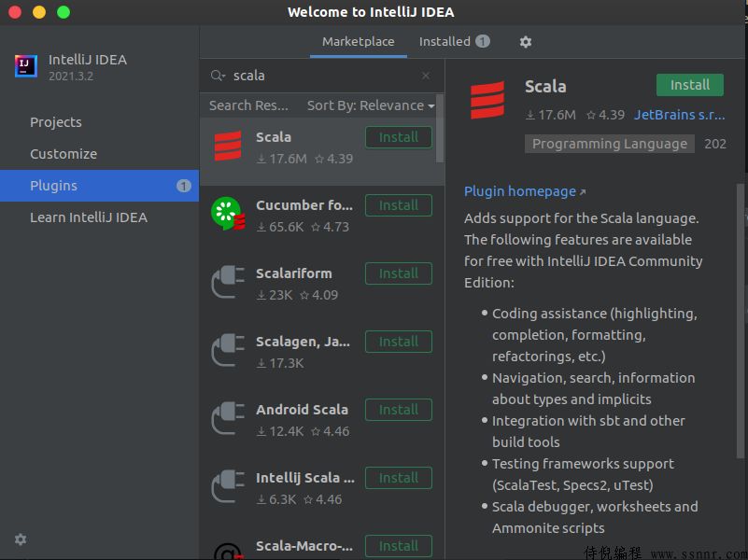Focus the plugin search field
Screen dimensions: 748x560
pos(324,76)
